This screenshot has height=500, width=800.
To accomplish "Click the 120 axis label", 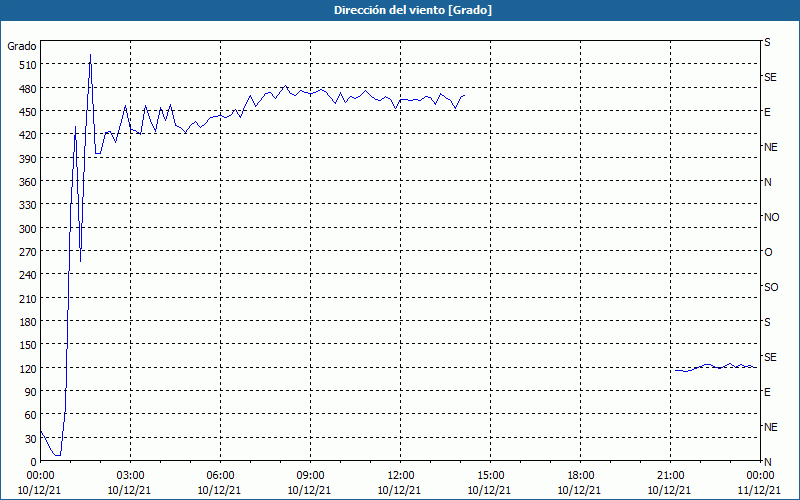I will pyautogui.click(x=28, y=369).
